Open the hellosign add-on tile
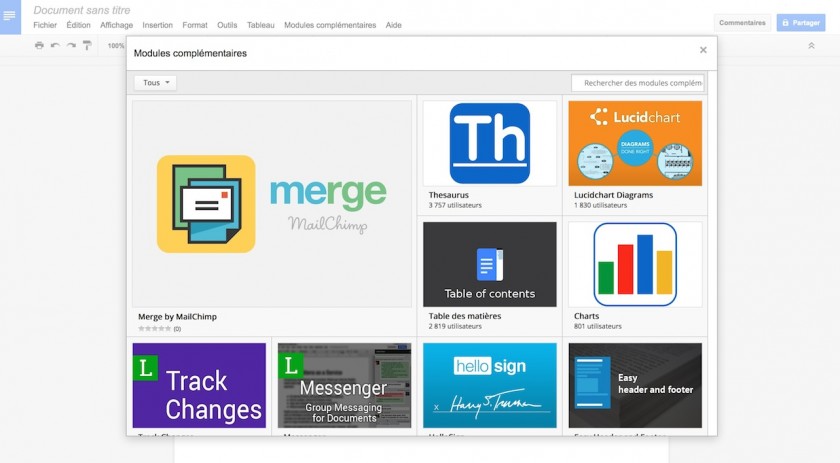 (490, 385)
